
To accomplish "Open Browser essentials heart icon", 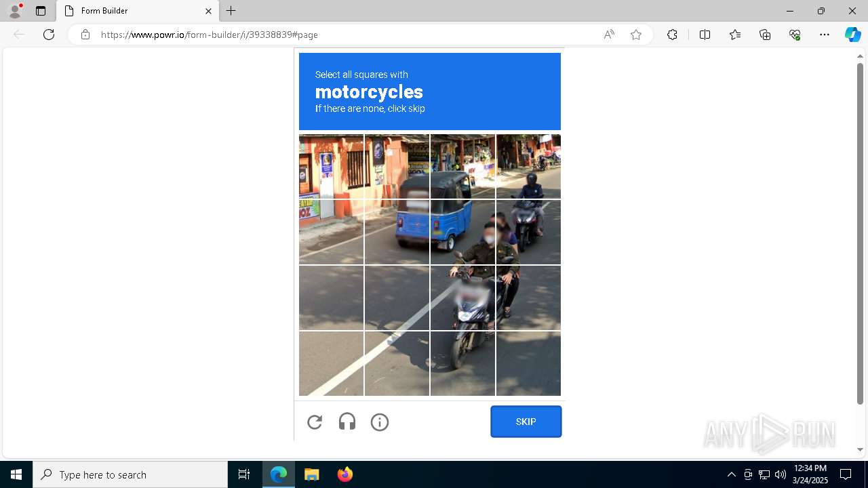I will click(795, 35).
